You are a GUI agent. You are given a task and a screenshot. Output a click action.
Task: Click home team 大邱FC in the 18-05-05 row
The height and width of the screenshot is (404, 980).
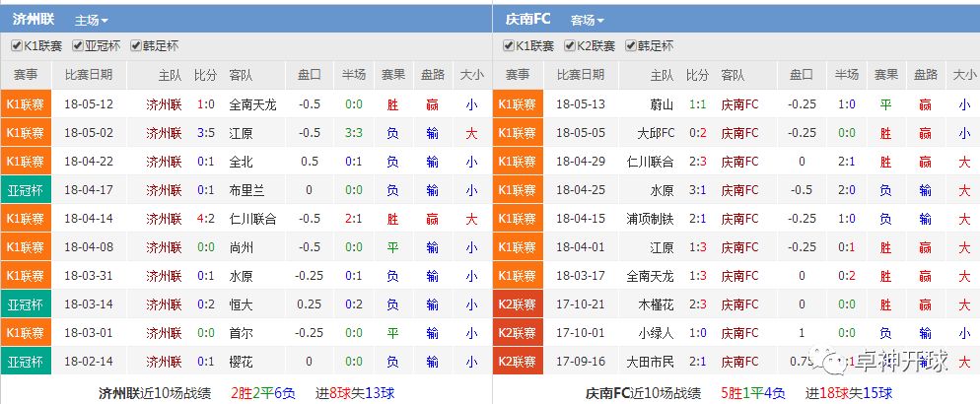[656, 133]
